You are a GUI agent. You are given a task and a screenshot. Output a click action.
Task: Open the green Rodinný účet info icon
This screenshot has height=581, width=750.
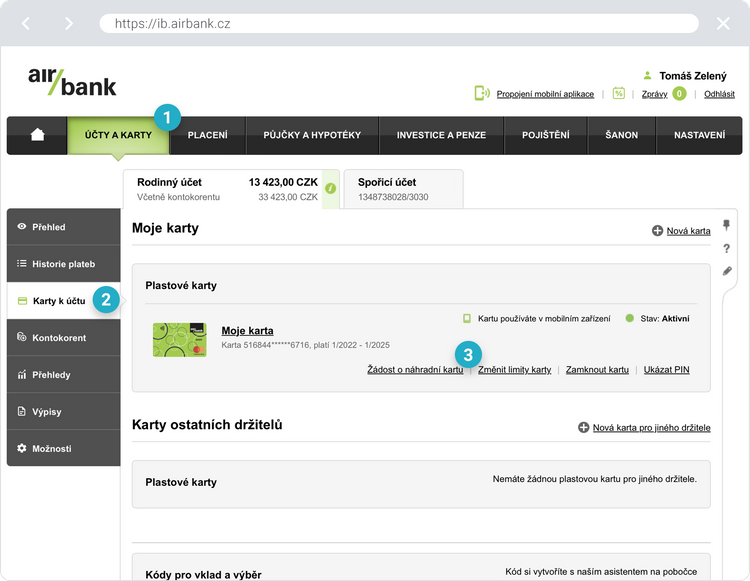(x=330, y=188)
